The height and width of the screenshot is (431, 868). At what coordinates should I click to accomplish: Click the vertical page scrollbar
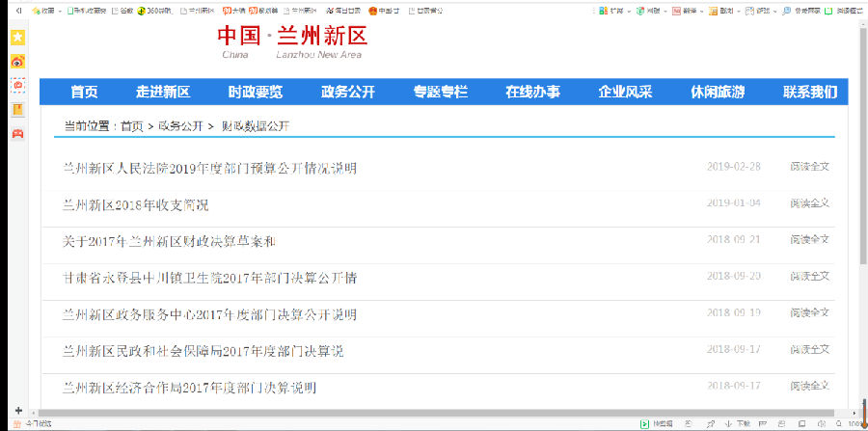point(861,193)
